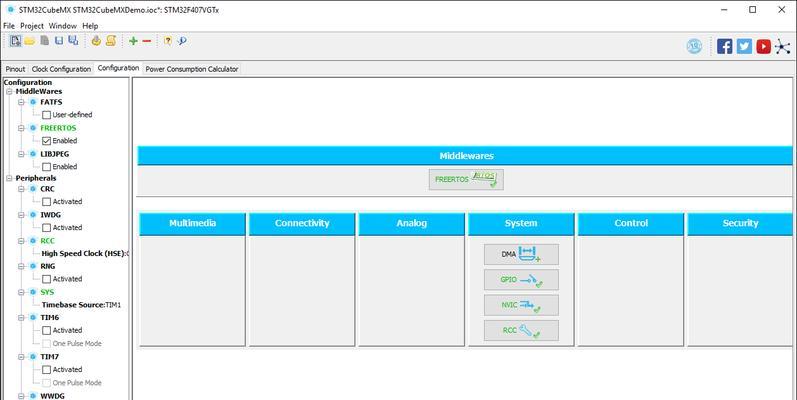Screen dimensions: 797x400
Task: Switch to the Pinout tab
Action: point(15,69)
